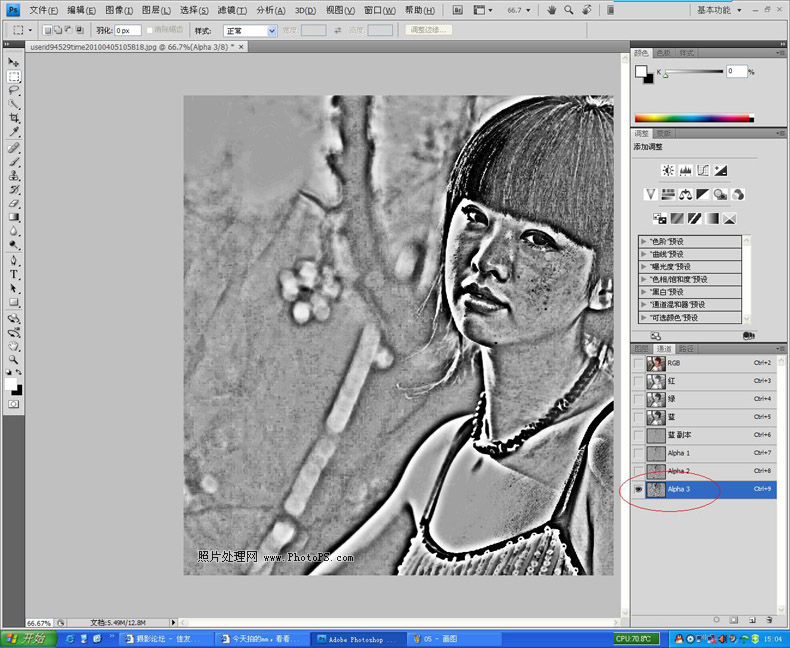The height and width of the screenshot is (648, 790).
Task: Show the 蓝 channel visibility
Action: pos(638,417)
